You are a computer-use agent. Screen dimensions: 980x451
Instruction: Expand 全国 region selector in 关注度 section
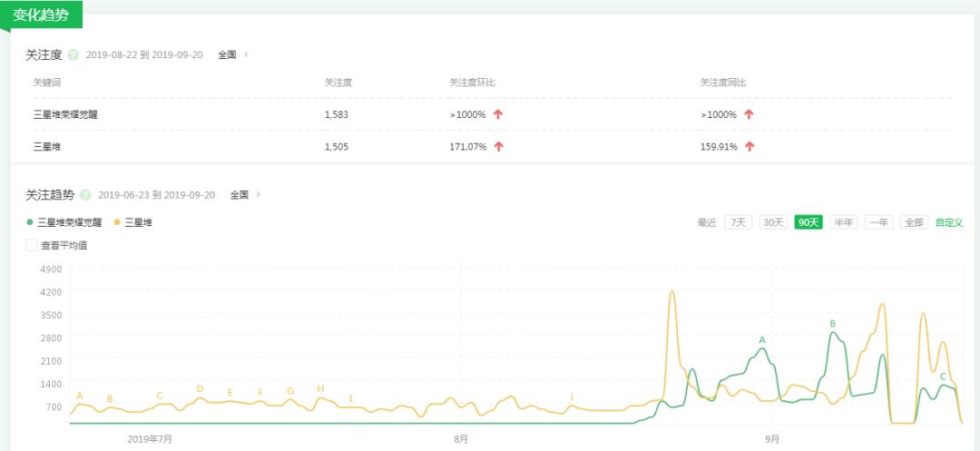(233, 55)
